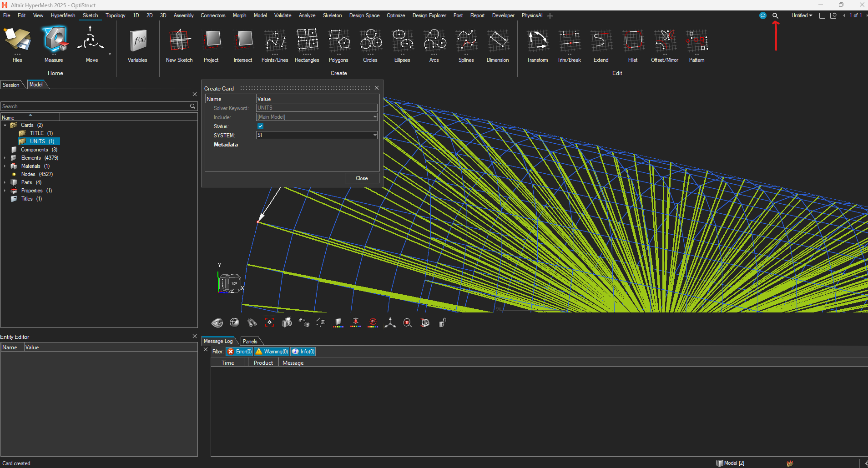Close the Create Card dialog via Close button
Screen dimensions: 868x468
point(362,178)
